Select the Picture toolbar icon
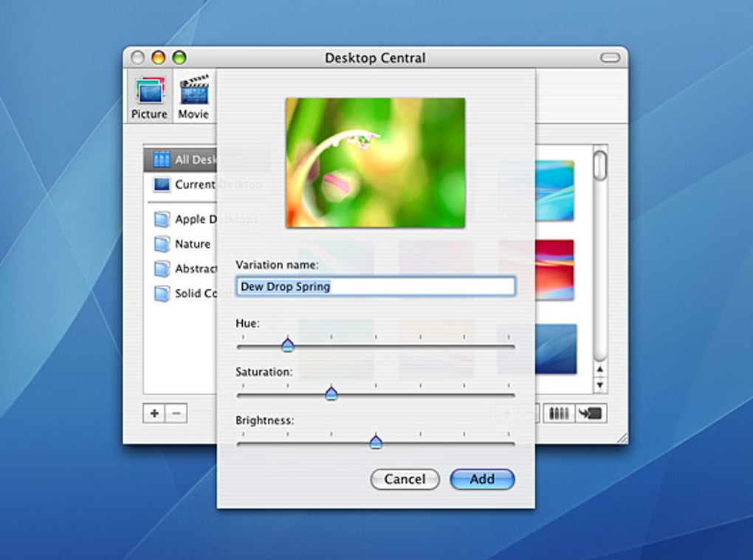This screenshot has width=753, height=560. tap(149, 97)
